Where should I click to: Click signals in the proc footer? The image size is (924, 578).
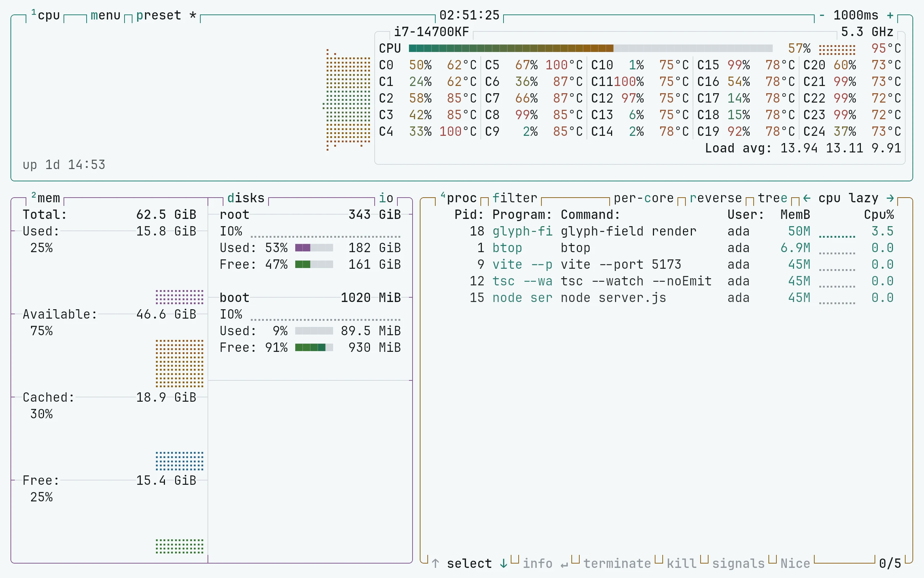point(738,564)
